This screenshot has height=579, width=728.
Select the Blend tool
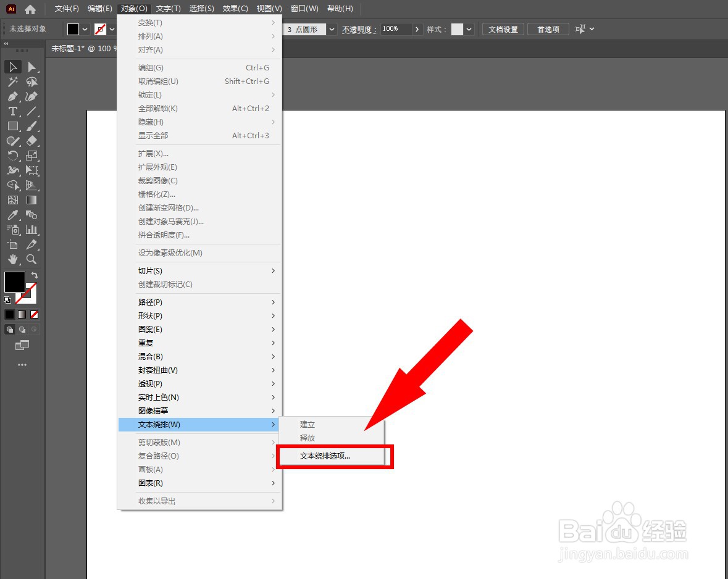tap(31, 215)
